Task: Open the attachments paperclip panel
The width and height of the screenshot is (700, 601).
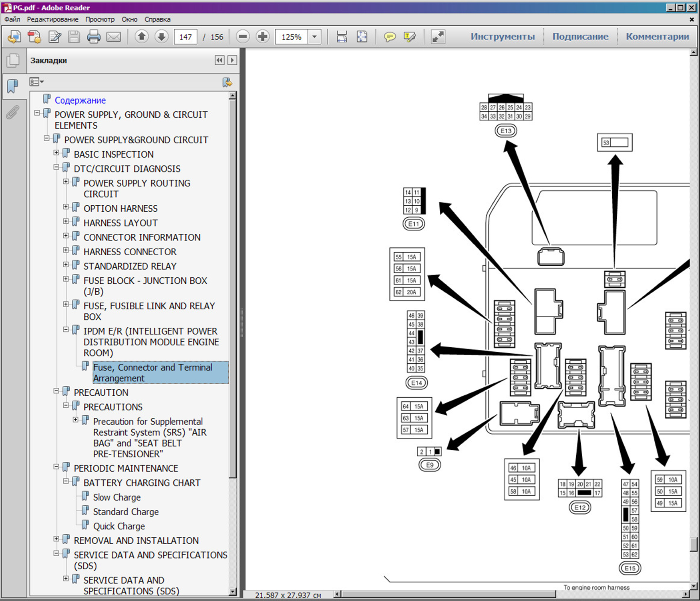Action: pyautogui.click(x=13, y=112)
